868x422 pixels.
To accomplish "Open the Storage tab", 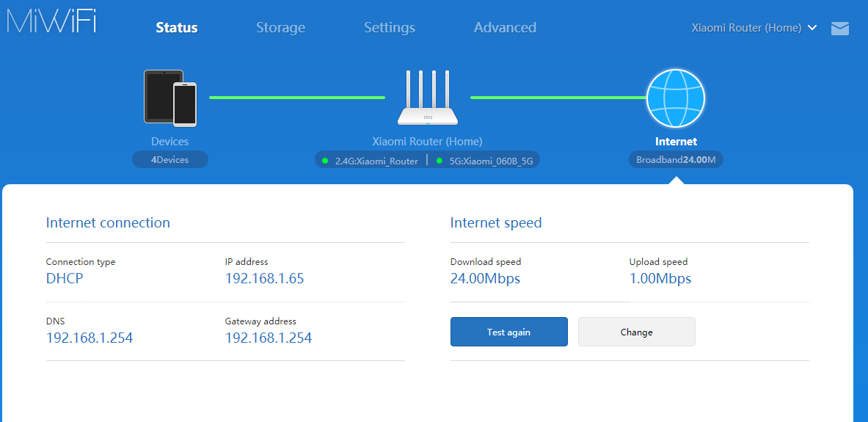I will tap(280, 28).
